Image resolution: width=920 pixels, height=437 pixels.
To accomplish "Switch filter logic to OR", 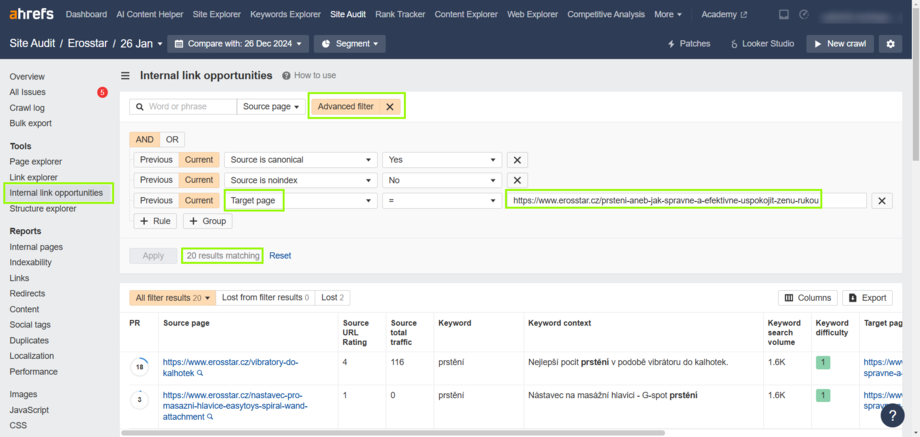I will [x=172, y=140].
